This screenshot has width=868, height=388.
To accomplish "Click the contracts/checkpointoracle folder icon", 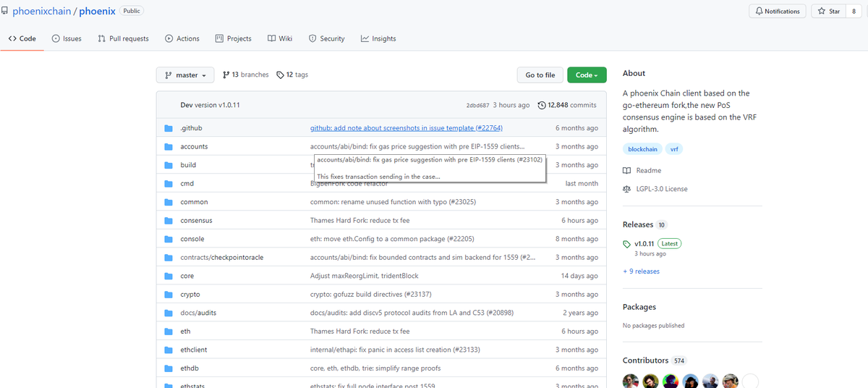I will tap(168, 257).
